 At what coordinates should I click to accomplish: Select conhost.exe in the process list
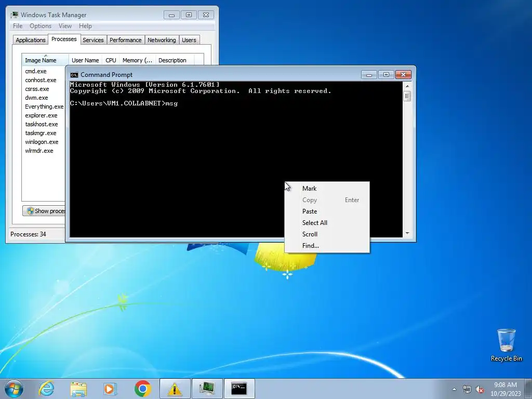click(x=41, y=80)
